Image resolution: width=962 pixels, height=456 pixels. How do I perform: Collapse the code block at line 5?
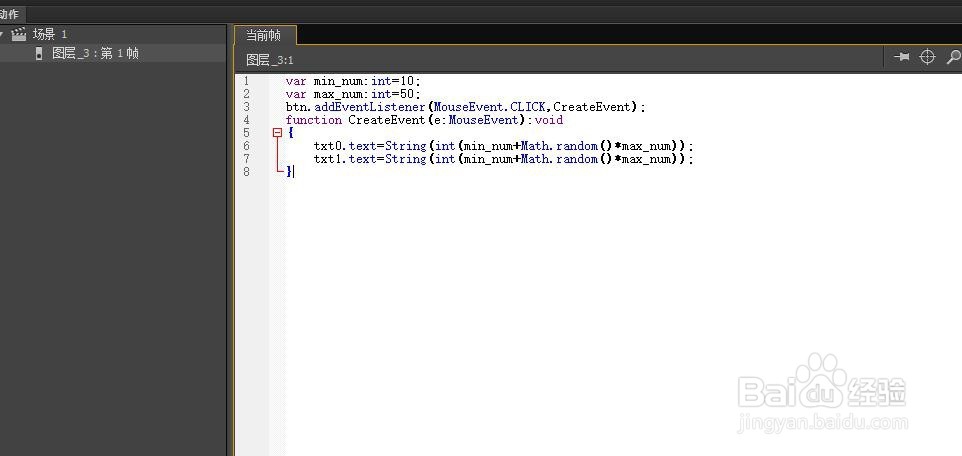coord(277,133)
